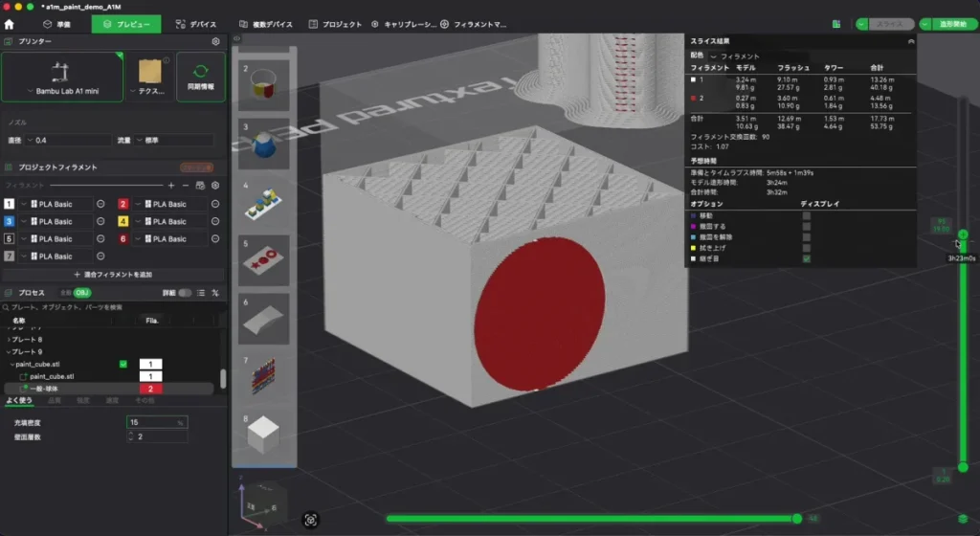The width and height of the screenshot is (980, 536).
Task: Open the 複数デバイス tab
Action: 266,24
